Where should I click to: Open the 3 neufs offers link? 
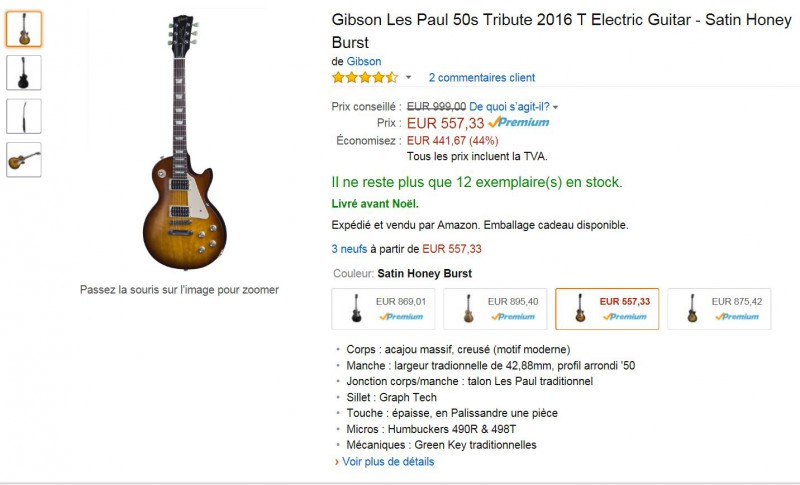349,249
